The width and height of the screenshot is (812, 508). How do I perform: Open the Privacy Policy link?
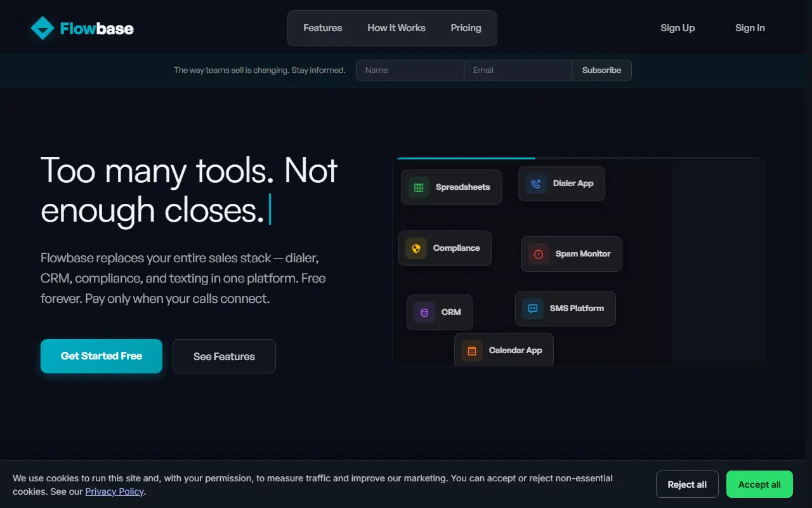point(115,491)
